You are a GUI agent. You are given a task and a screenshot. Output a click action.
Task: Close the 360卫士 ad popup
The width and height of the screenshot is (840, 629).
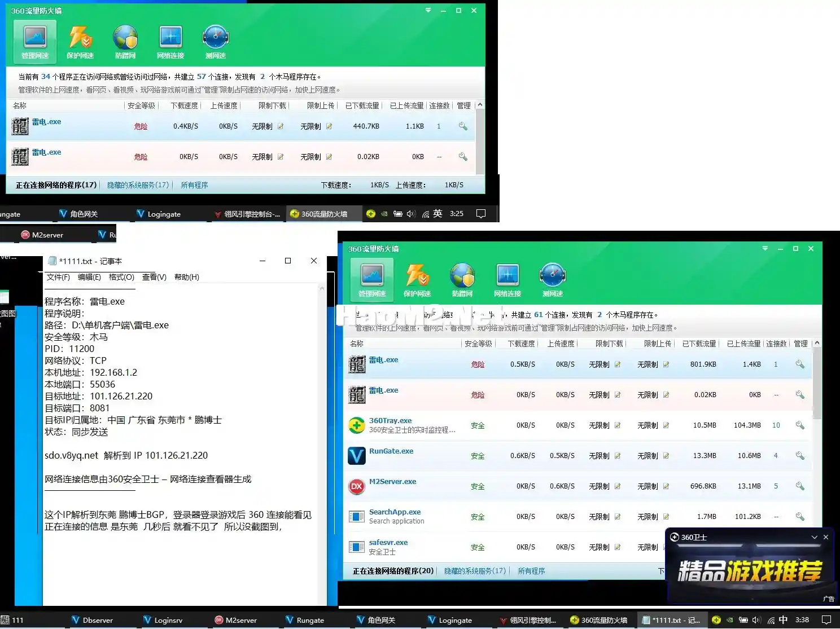point(826,537)
